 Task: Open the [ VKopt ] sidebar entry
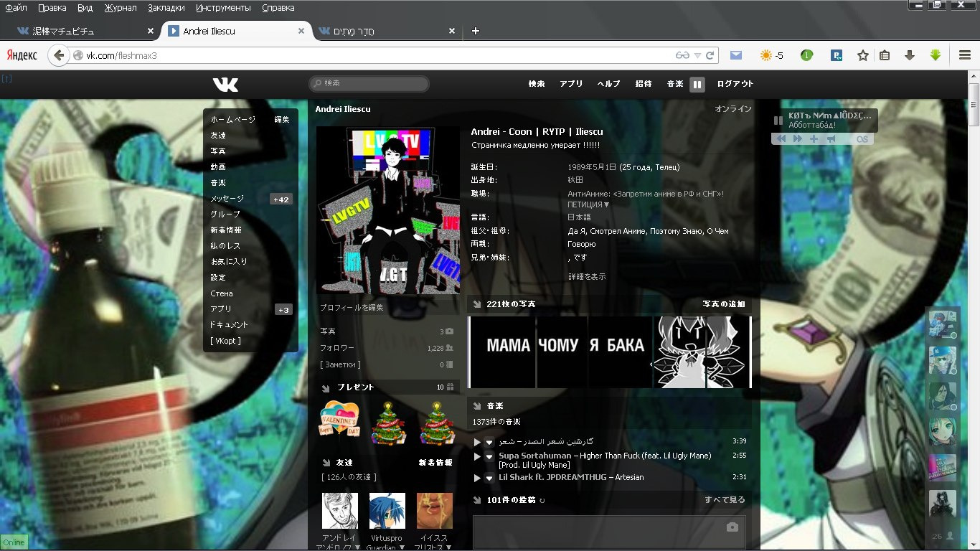[x=226, y=341]
